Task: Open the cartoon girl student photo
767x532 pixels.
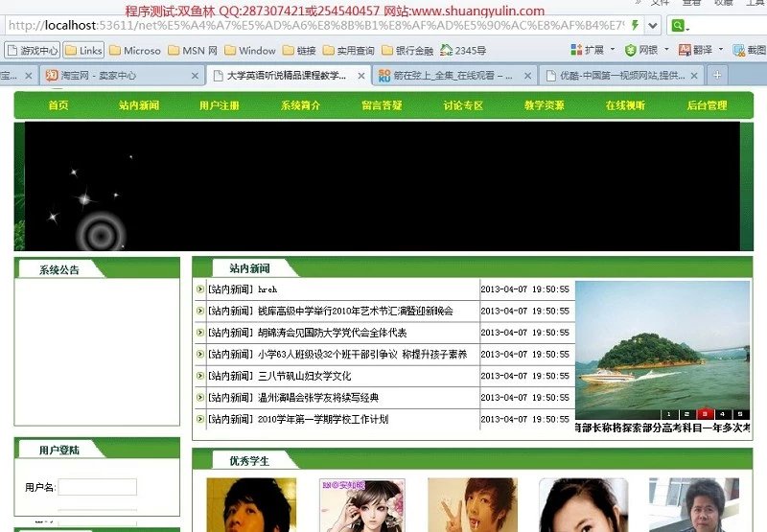Action: point(362,505)
